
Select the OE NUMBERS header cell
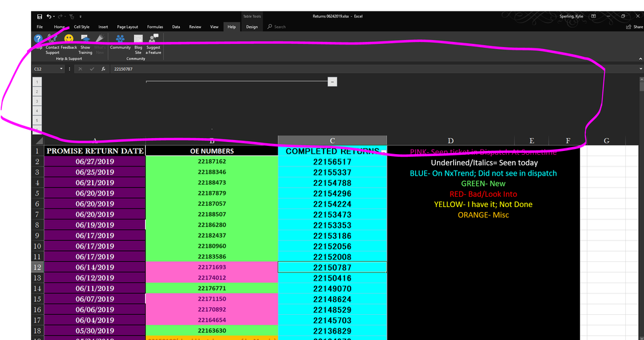pyautogui.click(x=212, y=151)
